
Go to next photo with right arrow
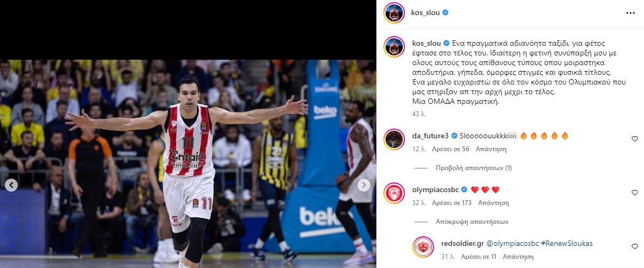[363, 185]
